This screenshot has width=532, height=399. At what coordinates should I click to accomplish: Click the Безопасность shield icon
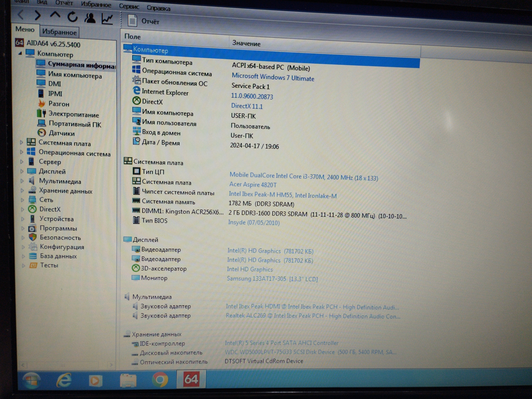click(33, 237)
